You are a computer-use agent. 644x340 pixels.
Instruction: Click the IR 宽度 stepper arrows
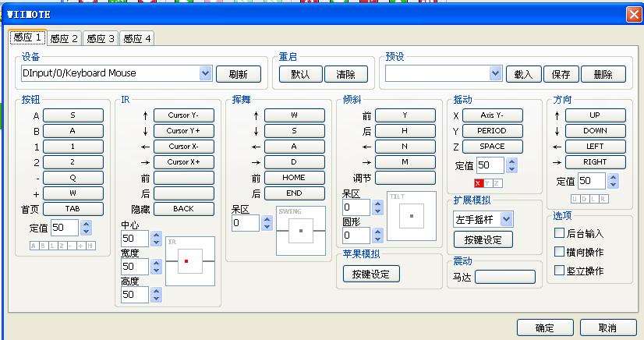(x=156, y=267)
